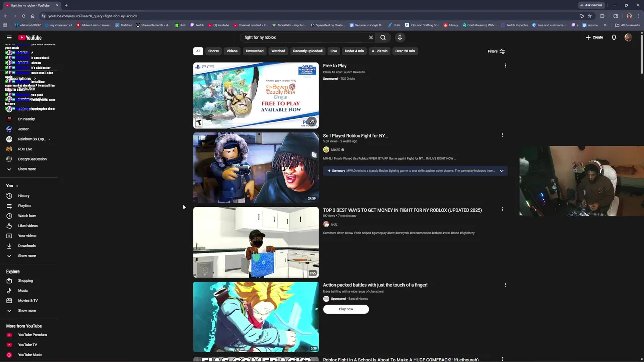
Task: Show hidden bookmarks with the overflow chevron
Action: (605, 25)
